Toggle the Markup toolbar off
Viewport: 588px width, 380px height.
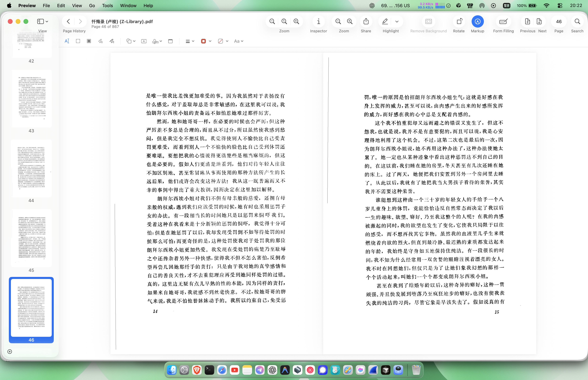[477, 22]
